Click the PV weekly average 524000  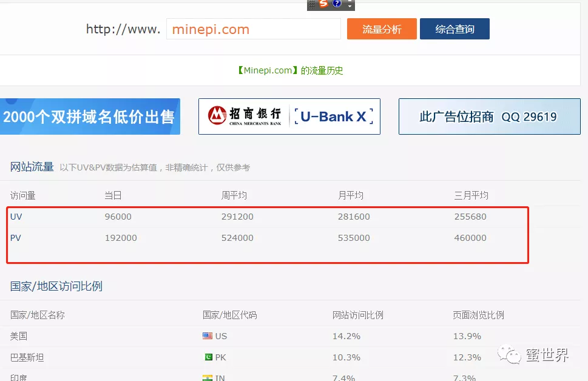237,238
